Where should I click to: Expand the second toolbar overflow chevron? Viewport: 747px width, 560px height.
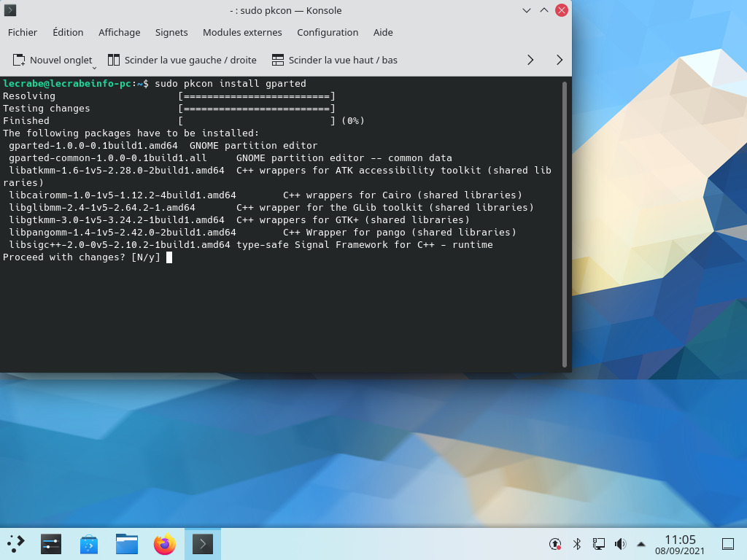pyautogui.click(x=560, y=60)
